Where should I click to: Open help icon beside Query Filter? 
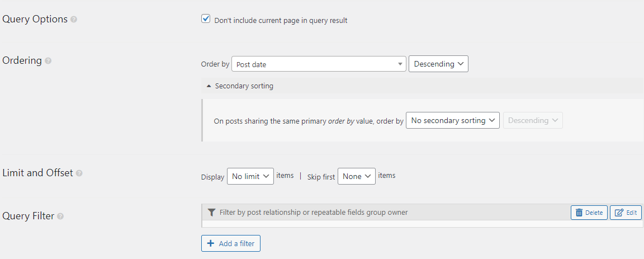point(60,216)
